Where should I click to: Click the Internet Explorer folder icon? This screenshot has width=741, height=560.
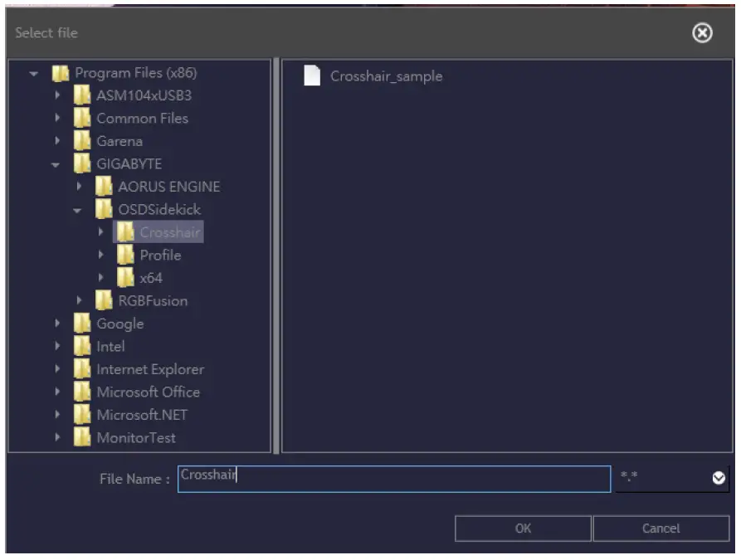pos(82,368)
